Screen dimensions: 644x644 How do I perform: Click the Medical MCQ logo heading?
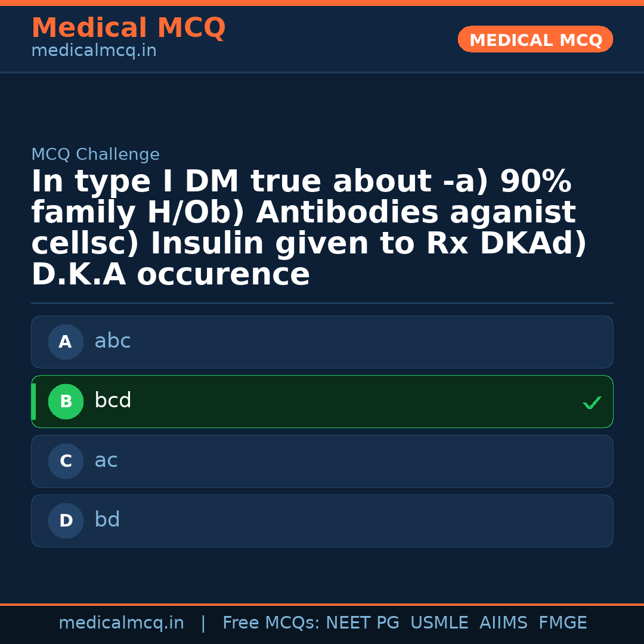[128, 27]
